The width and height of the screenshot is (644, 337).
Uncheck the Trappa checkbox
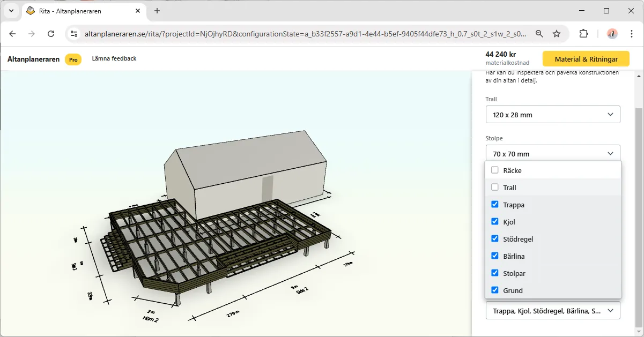495,205
